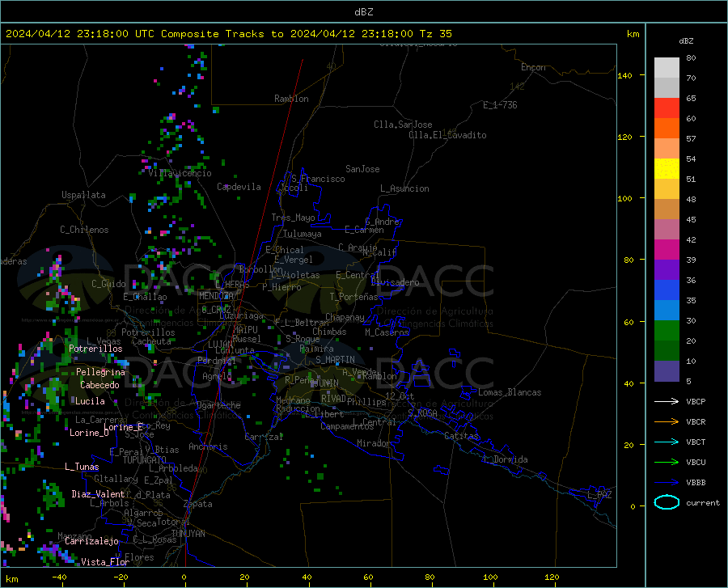Click the 'L_Dormida' map label
Viewport: 728px width, 588px height.
(x=506, y=459)
